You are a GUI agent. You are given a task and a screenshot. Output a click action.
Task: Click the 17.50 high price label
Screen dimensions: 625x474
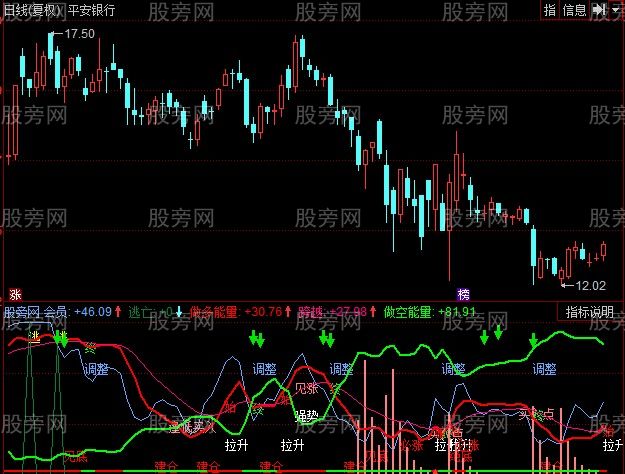(79, 33)
